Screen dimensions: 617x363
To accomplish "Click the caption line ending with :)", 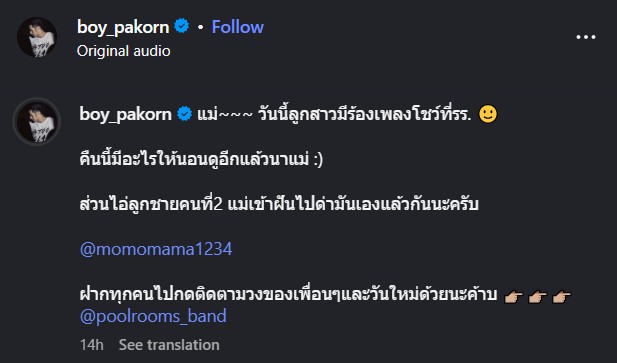I will click(x=201, y=159).
